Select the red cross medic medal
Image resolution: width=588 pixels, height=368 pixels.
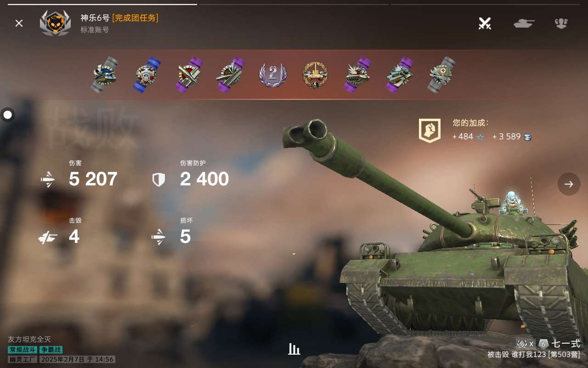point(441,75)
